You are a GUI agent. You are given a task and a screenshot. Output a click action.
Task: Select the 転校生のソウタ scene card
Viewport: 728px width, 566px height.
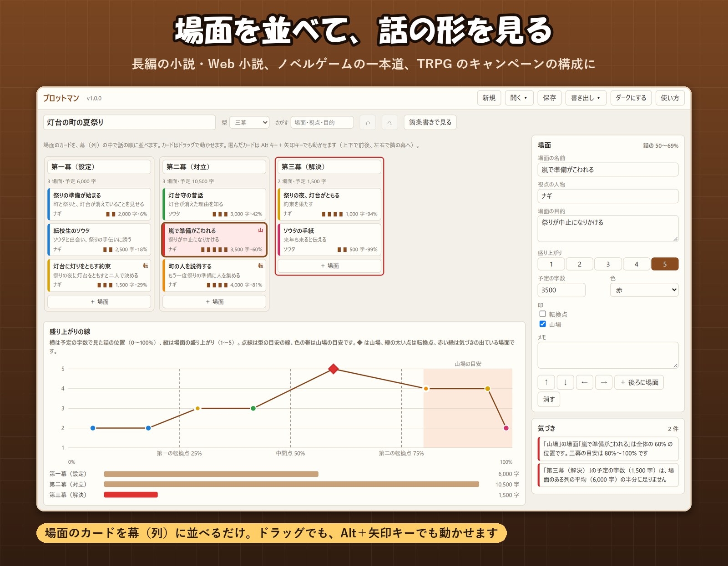[99, 240]
